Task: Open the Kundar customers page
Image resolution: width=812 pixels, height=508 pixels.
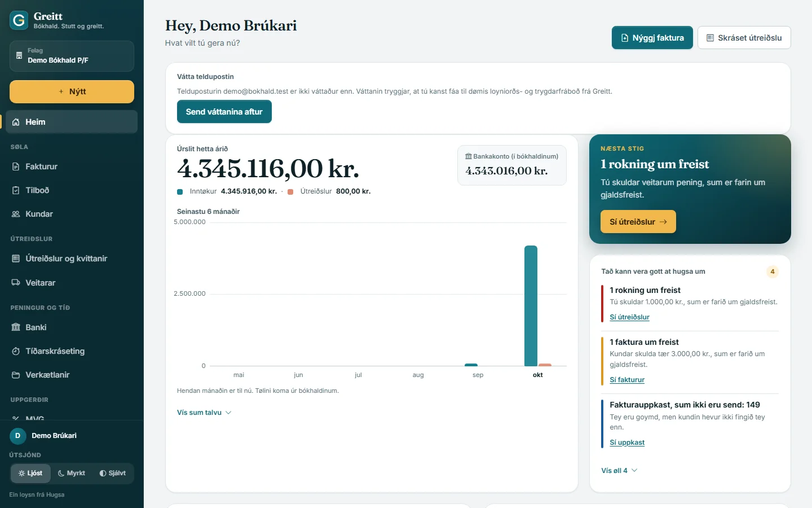Action: 72,214
